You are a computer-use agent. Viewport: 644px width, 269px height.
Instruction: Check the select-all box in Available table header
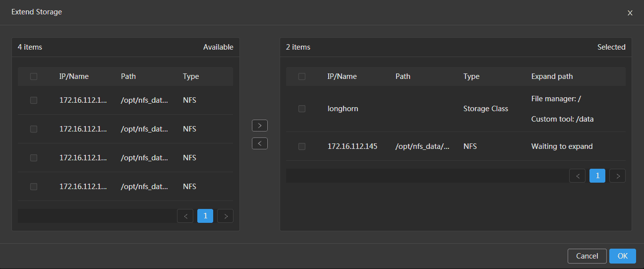[x=34, y=76]
